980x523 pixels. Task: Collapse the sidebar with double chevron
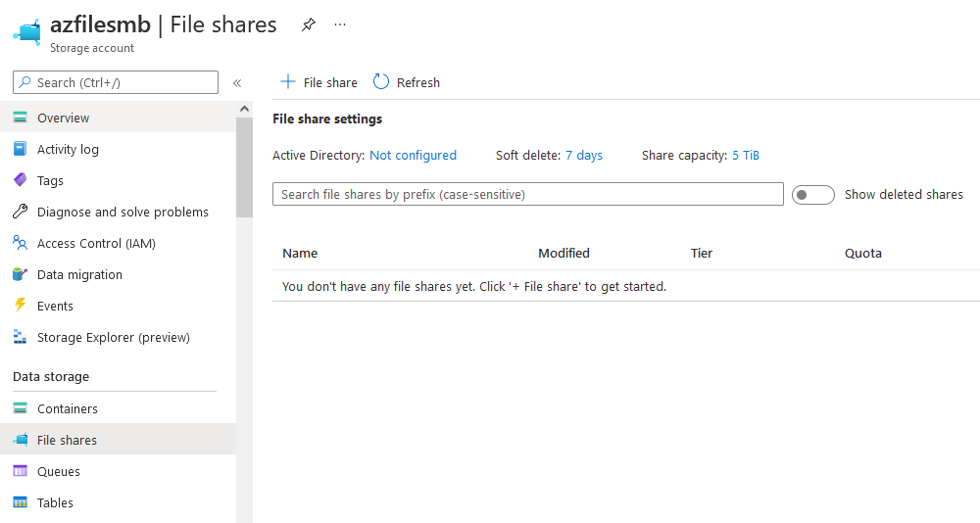pos(237,83)
